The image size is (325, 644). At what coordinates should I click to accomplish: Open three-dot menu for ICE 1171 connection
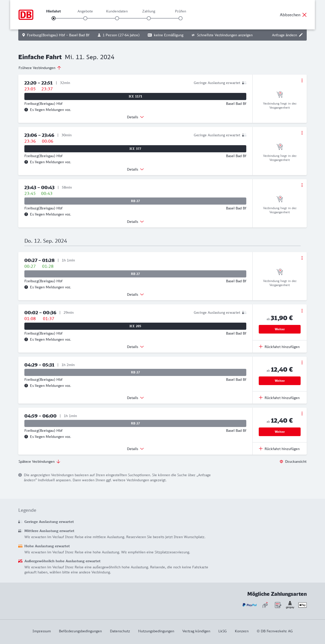302,80
